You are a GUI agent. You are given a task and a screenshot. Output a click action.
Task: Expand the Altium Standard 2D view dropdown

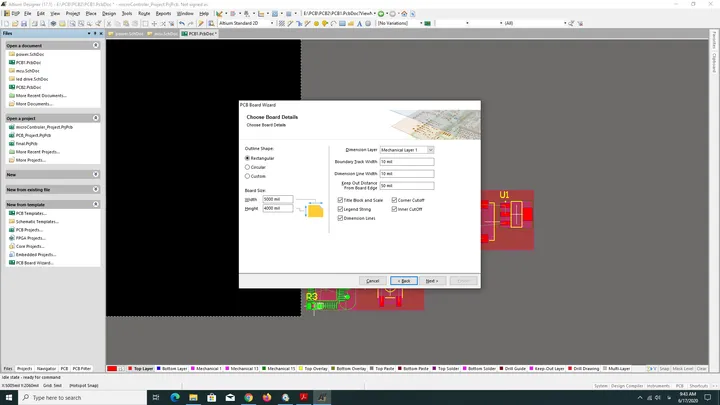[246, 23]
